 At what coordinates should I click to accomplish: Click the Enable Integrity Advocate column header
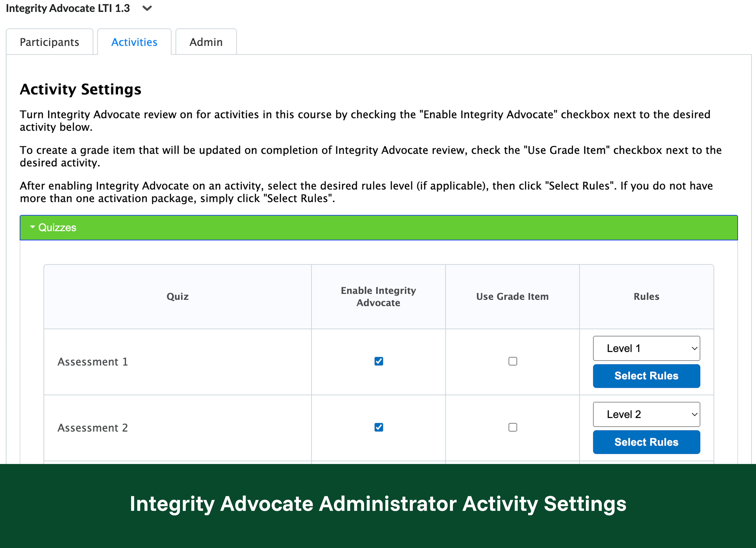click(x=378, y=296)
